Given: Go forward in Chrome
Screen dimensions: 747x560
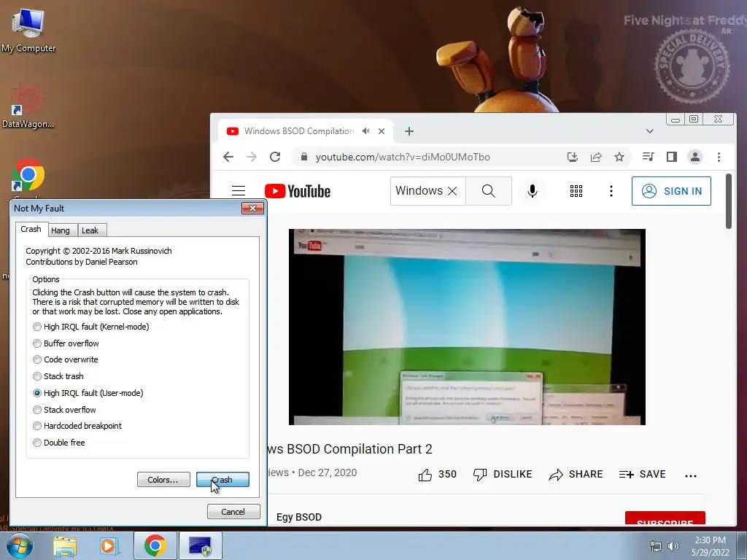Looking at the screenshot, I should click(252, 157).
